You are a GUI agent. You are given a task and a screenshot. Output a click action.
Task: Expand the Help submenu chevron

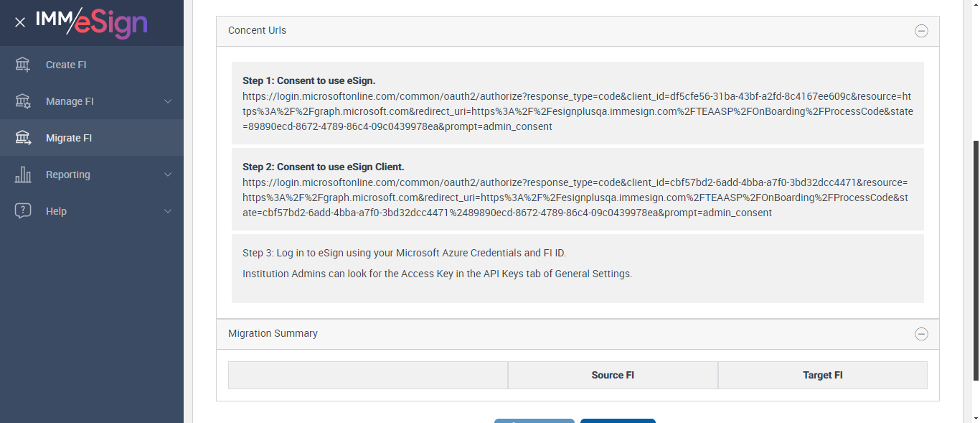point(168,211)
